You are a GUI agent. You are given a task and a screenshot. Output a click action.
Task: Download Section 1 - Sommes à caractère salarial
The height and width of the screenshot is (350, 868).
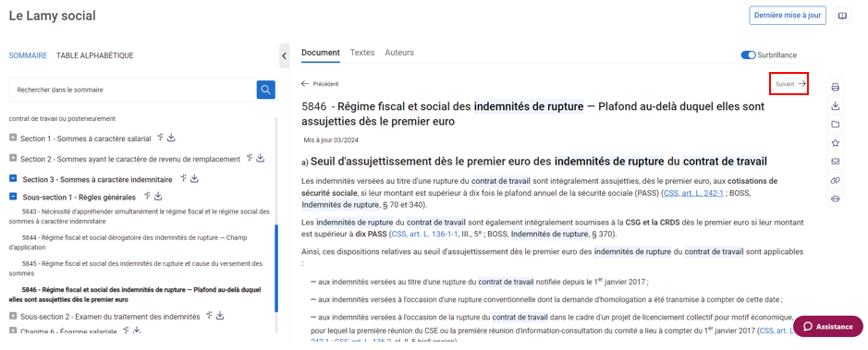point(172,138)
